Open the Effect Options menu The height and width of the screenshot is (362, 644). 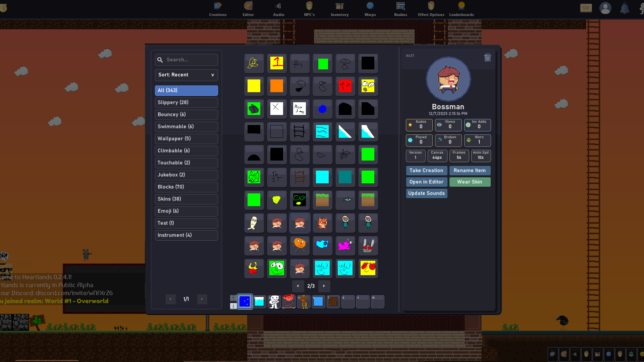click(431, 9)
